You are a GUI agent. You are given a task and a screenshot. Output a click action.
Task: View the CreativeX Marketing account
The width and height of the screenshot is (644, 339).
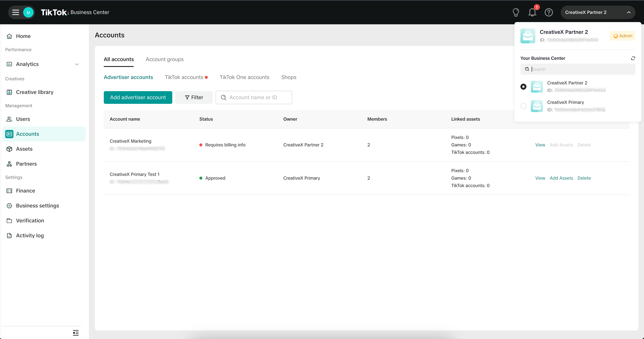pos(540,145)
